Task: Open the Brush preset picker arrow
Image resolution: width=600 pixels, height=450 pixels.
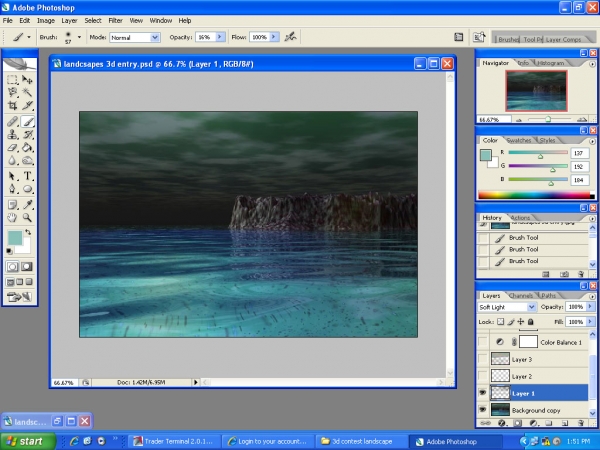Action: tap(79, 37)
